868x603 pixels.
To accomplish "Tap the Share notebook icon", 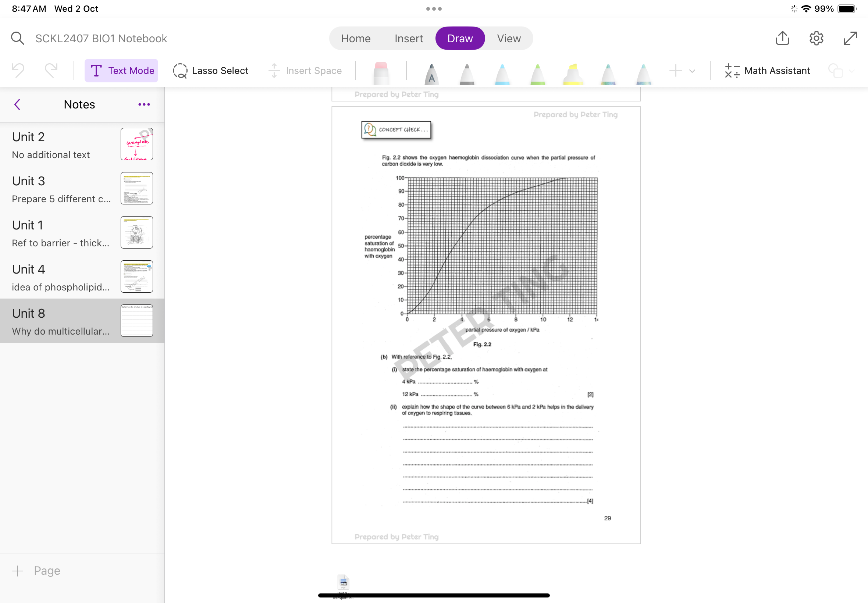I will click(782, 38).
